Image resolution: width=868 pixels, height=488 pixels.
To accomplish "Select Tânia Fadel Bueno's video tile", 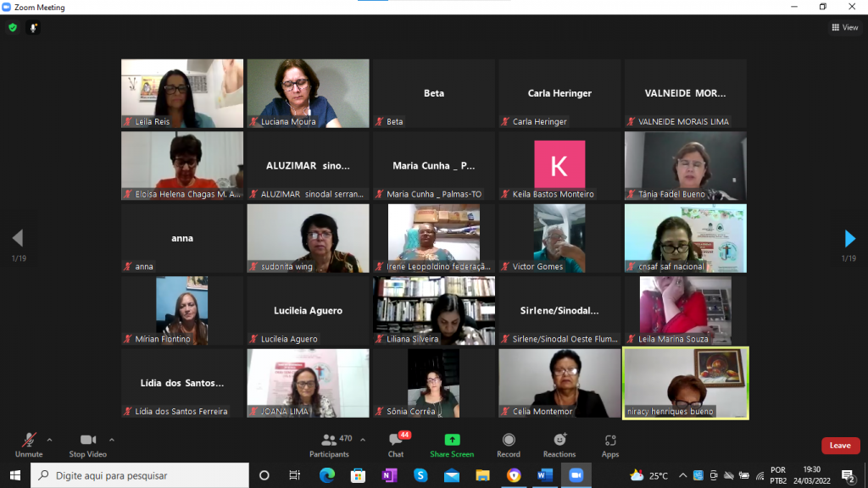I will pos(685,165).
